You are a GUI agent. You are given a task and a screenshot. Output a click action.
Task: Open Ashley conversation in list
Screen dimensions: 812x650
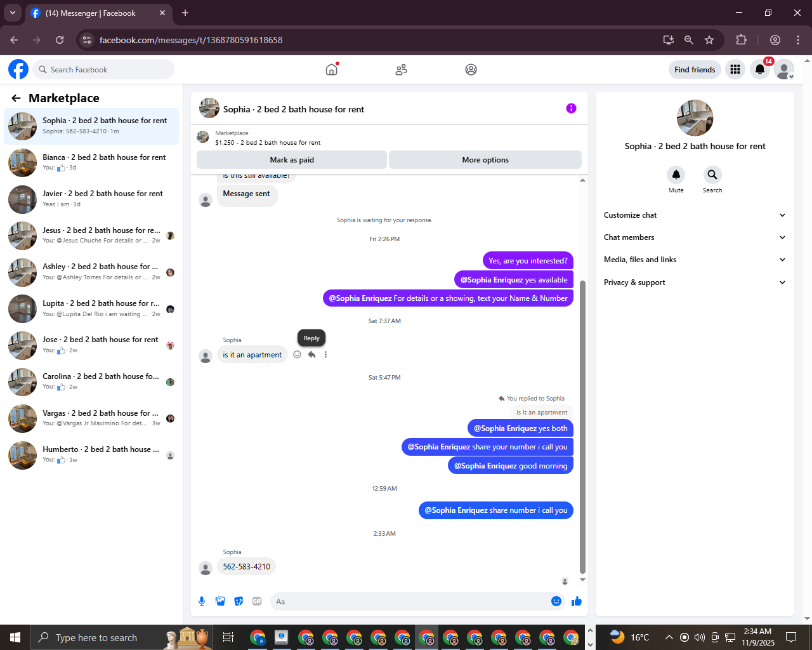91,272
